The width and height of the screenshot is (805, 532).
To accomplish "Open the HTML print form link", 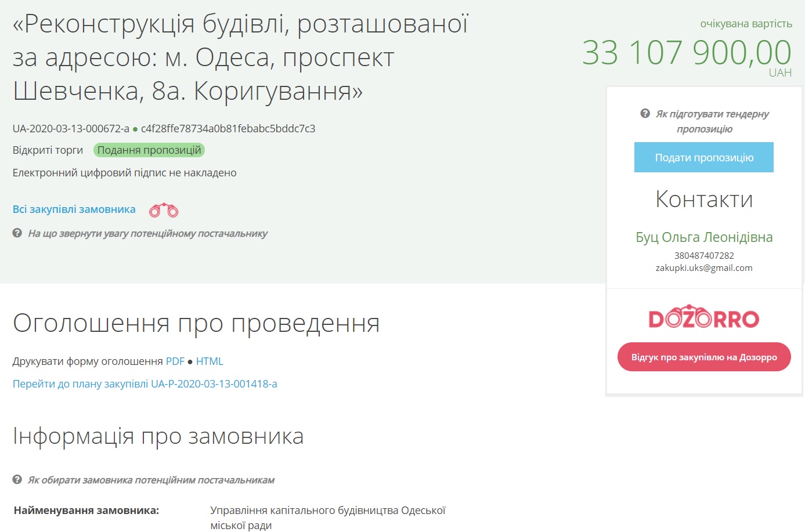I will tap(210, 361).
